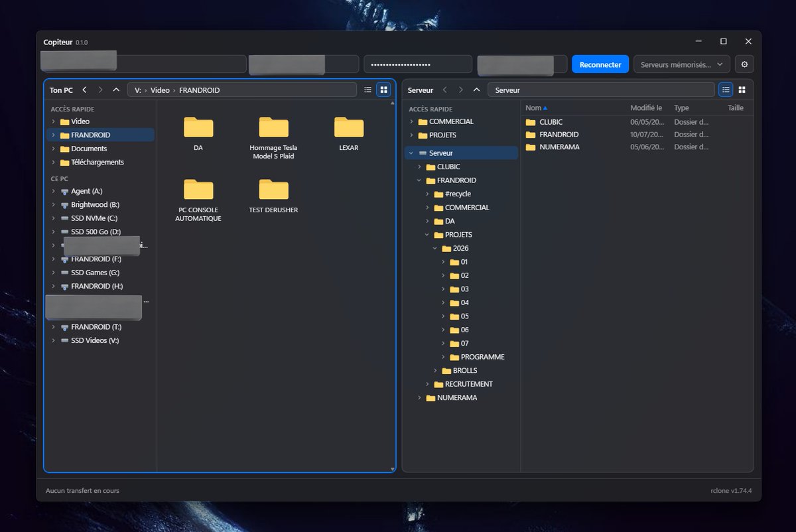Select FRANDROID row in server file list
Image resolution: width=796 pixels, height=532 pixels.
[637, 135]
